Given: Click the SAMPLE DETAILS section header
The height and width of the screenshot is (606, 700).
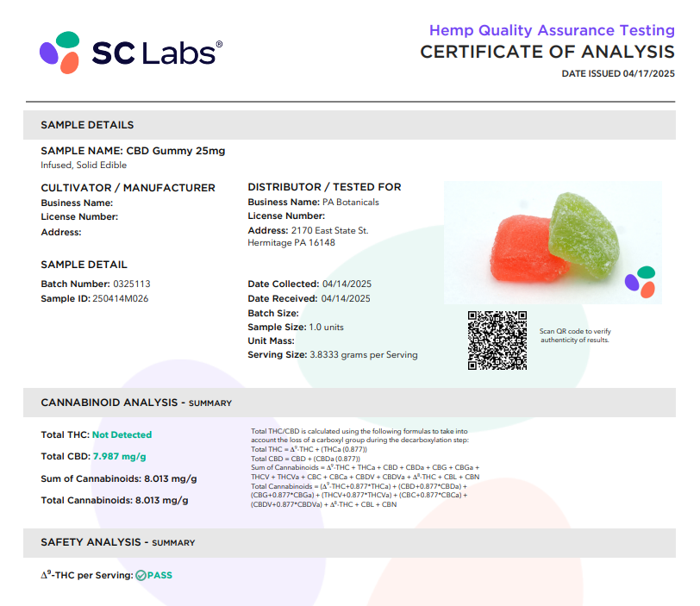Looking at the screenshot, I should tap(349, 125).
